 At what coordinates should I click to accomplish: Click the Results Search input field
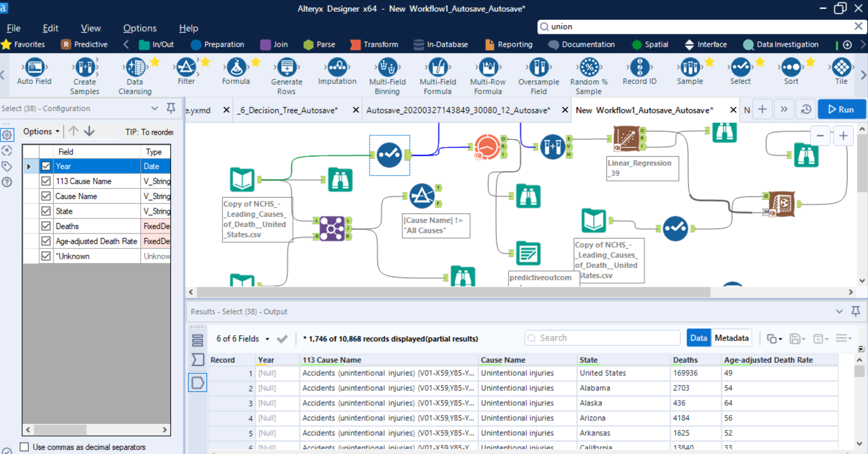tap(603, 338)
